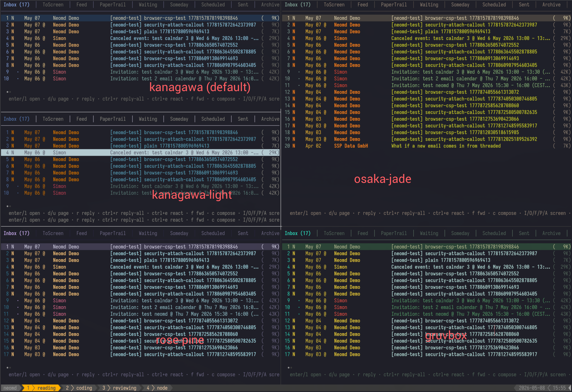Viewport: 572px width, 392px height.
Task: Open ToScreen tab in osaka-jade pane
Action: pos(334,5)
